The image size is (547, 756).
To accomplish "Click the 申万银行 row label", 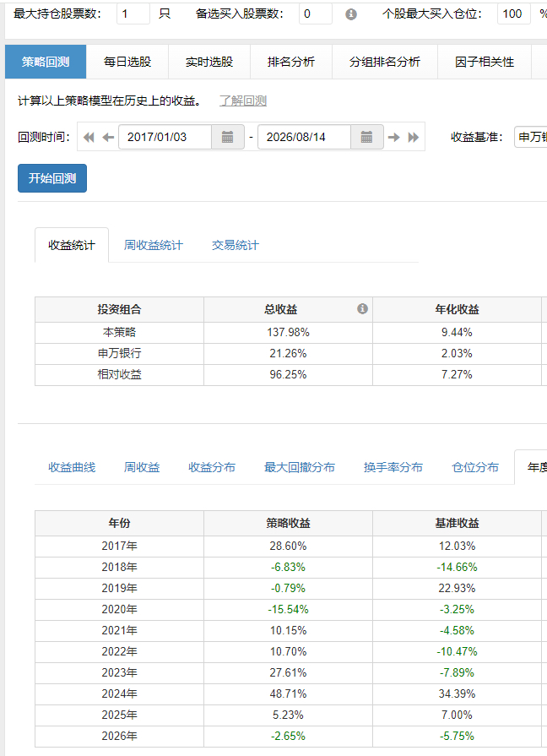I will (120, 353).
